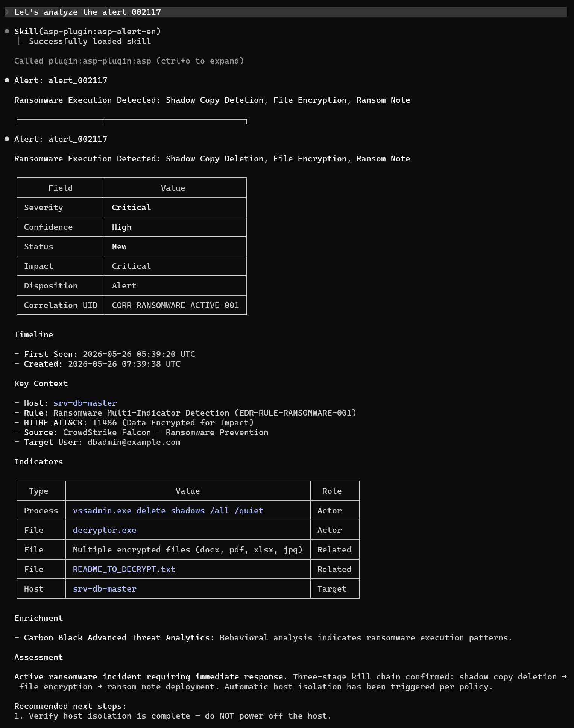
Task: Click the prompt line "Let's analyze the alert_002117"
Action: point(285,12)
